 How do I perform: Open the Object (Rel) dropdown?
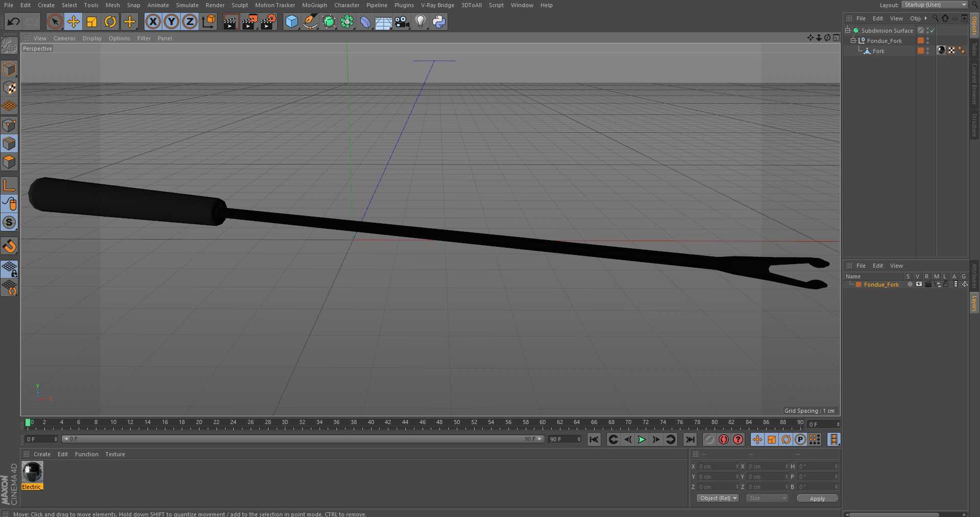tap(718, 498)
